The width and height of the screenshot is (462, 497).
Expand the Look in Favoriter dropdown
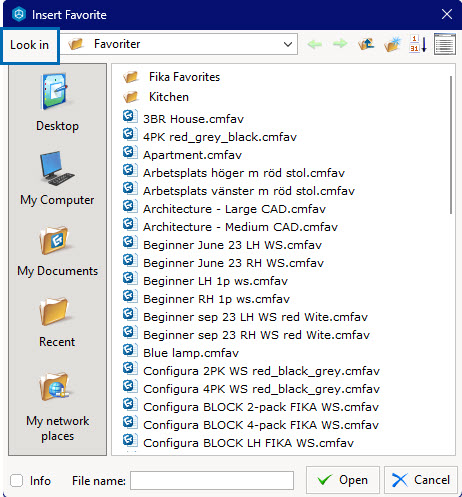pos(288,44)
